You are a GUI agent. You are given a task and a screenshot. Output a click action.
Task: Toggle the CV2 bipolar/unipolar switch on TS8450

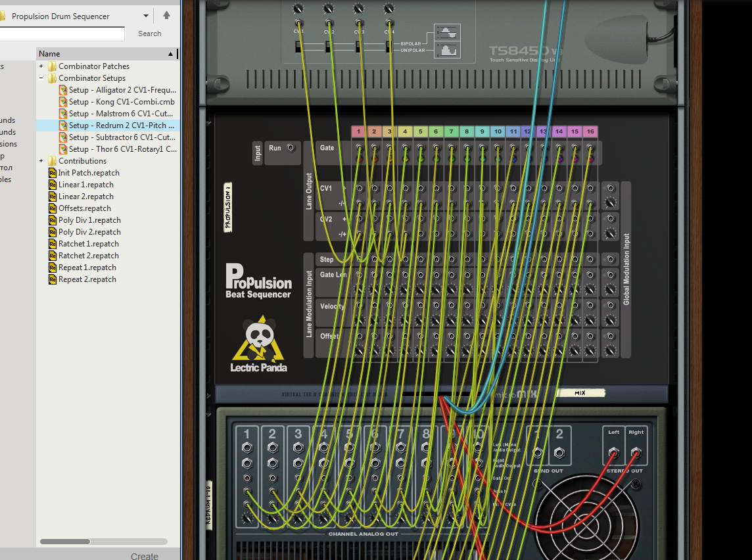tap(329, 47)
